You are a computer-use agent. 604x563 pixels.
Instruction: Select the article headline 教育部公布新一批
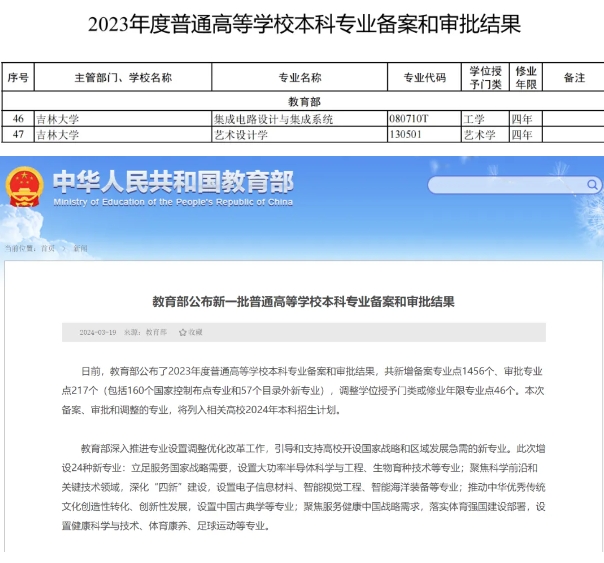coord(304,302)
